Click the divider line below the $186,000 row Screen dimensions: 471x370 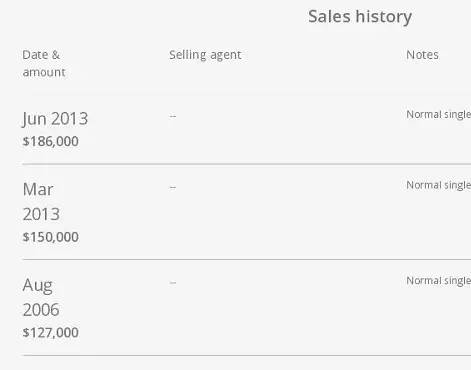point(247,164)
